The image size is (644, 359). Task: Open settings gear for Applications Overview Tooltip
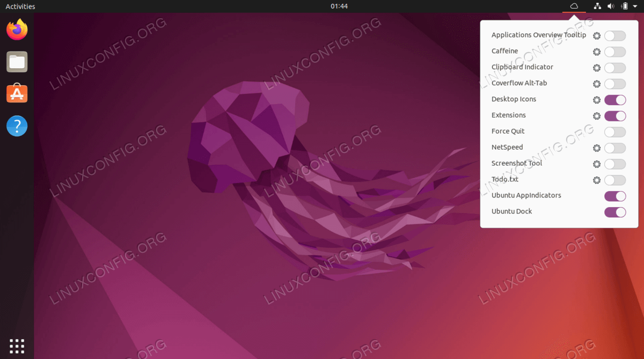[597, 36]
